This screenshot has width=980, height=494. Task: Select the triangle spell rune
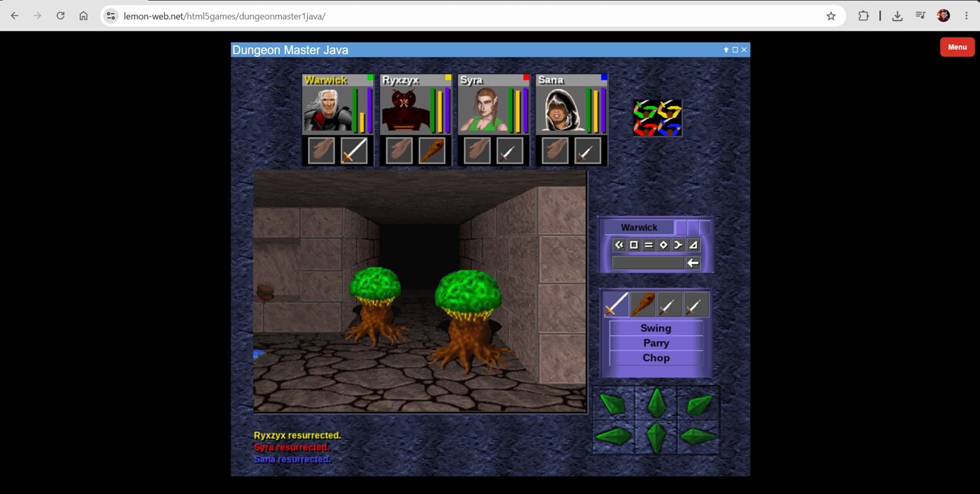(693, 245)
